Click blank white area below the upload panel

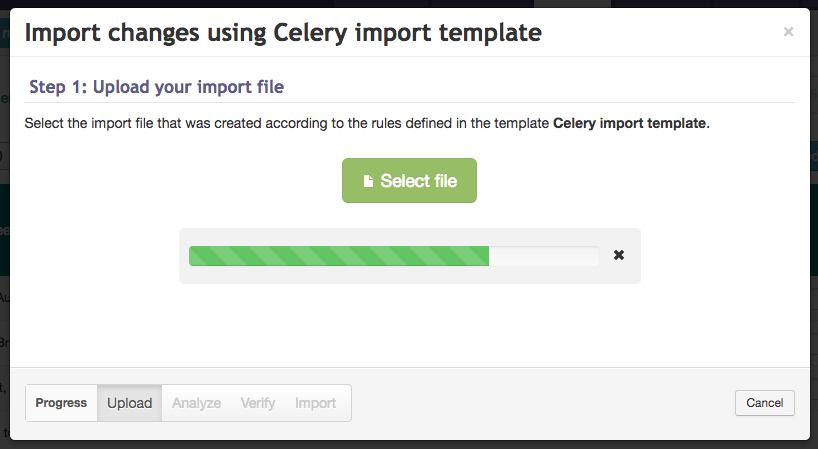tap(410, 326)
